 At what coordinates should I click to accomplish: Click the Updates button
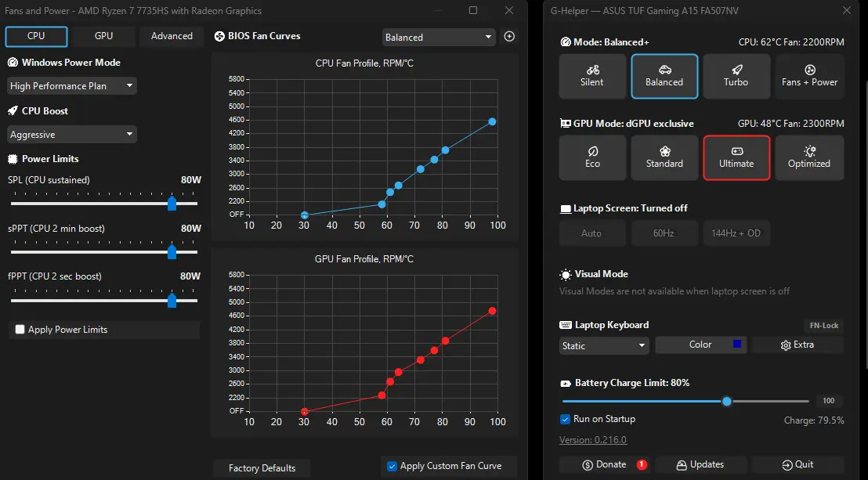pyautogui.click(x=701, y=464)
